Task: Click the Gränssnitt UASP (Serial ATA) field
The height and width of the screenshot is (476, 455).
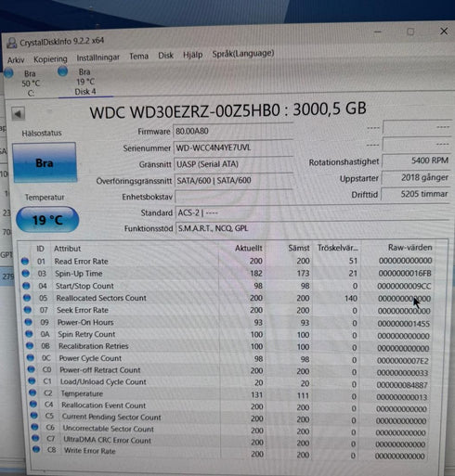Action: click(233, 164)
